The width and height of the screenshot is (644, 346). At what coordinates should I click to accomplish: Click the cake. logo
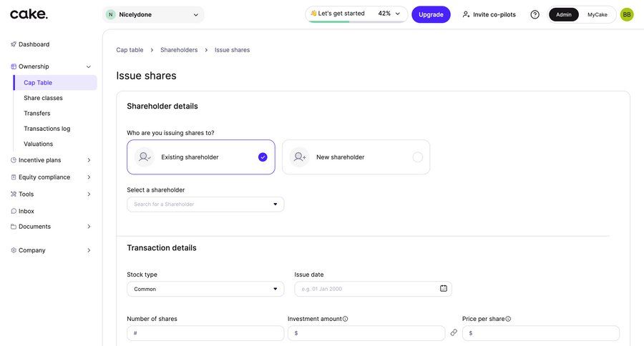point(29,14)
